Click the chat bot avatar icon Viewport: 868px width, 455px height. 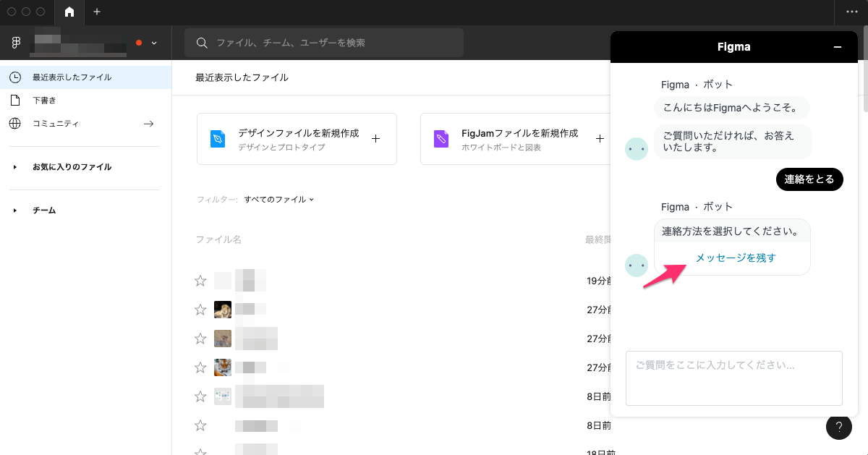637,149
